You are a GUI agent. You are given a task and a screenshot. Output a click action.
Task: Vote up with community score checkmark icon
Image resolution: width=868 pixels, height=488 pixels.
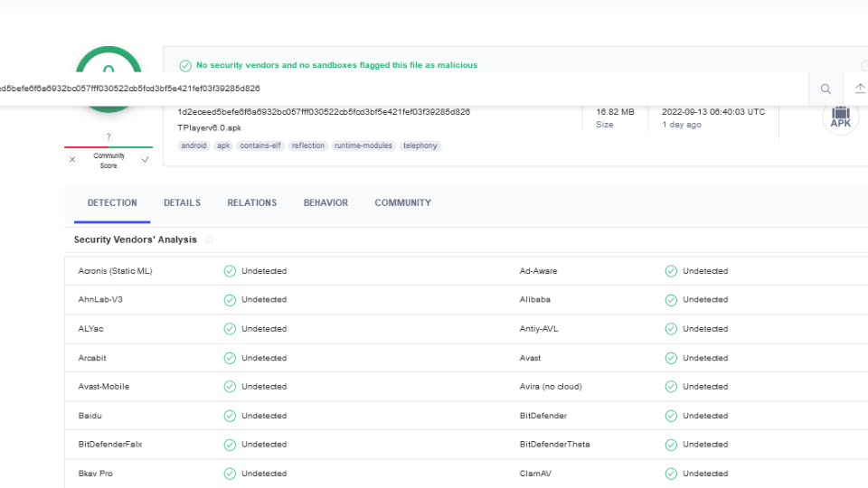145,159
